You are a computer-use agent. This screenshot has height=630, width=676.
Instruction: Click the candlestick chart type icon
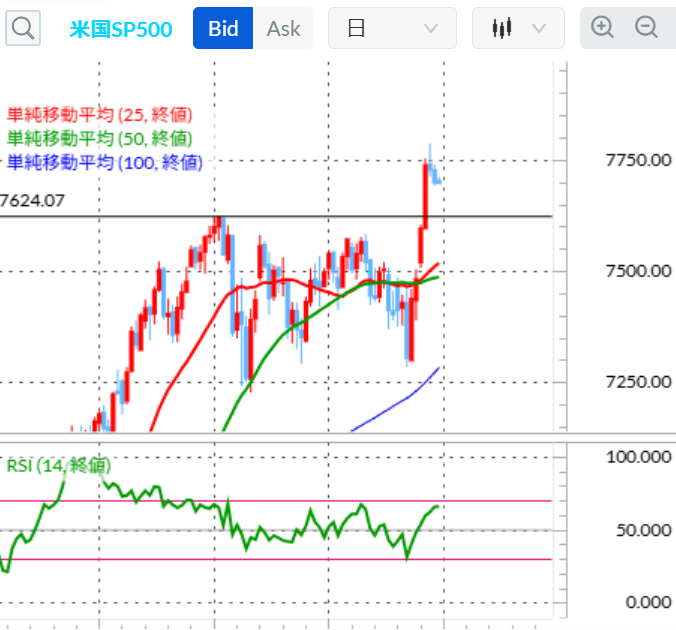502,28
